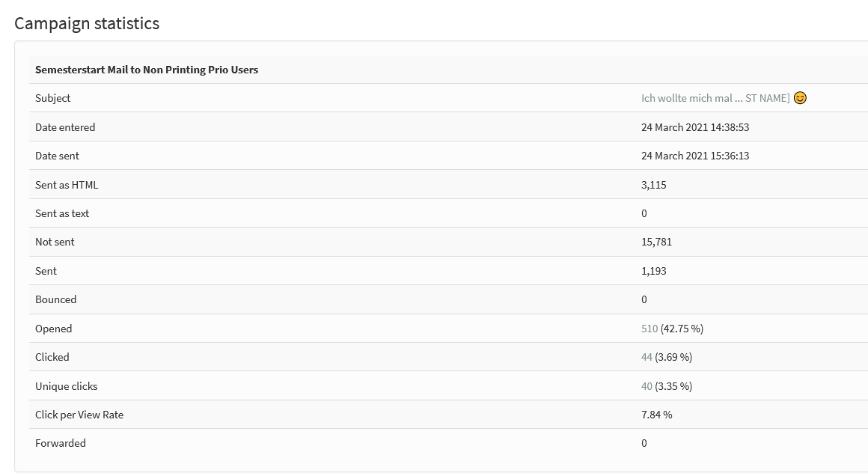This screenshot has height=476, width=868.
Task: Open the 510 opened count link
Action: (x=650, y=329)
